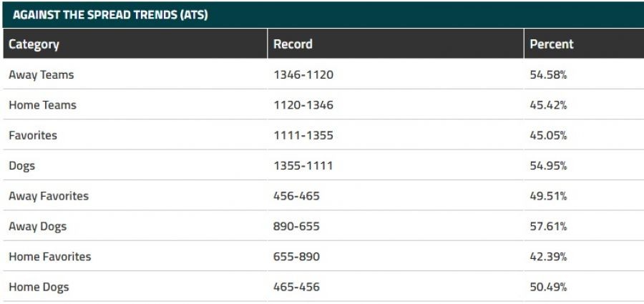Select the 465-456 Home Dogs record
Image resolution: width=644 pixels, height=304 pixels.
(296, 288)
